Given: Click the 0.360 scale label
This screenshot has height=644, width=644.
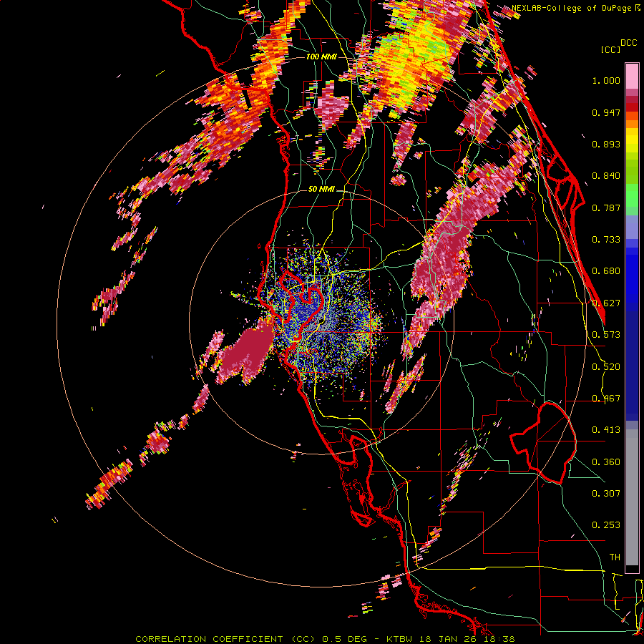Looking at the screenshot, I should (x=606, y=462).
